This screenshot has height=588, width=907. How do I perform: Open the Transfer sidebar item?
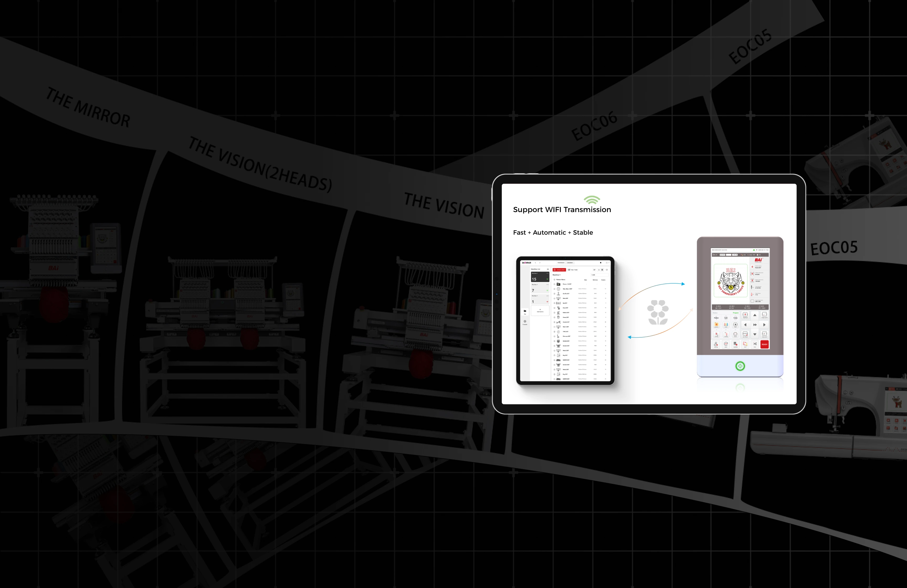(525, 322)
